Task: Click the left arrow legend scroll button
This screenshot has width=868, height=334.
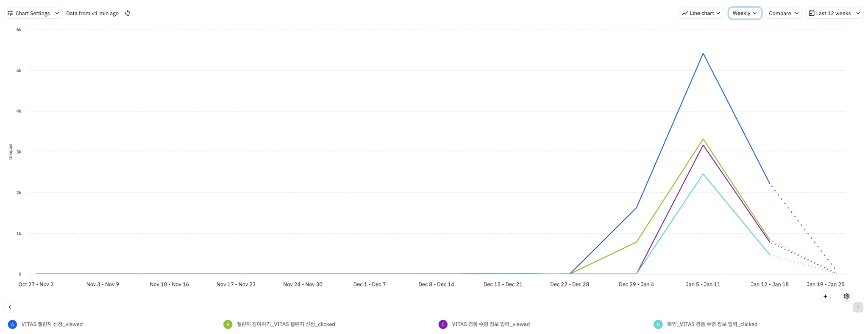Action: 10,307
